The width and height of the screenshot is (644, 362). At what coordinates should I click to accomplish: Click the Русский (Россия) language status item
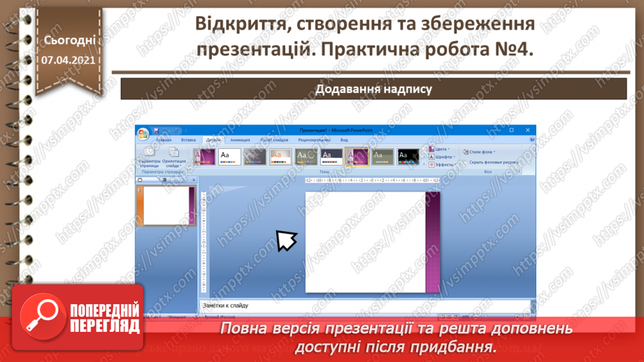click(220, 317)
